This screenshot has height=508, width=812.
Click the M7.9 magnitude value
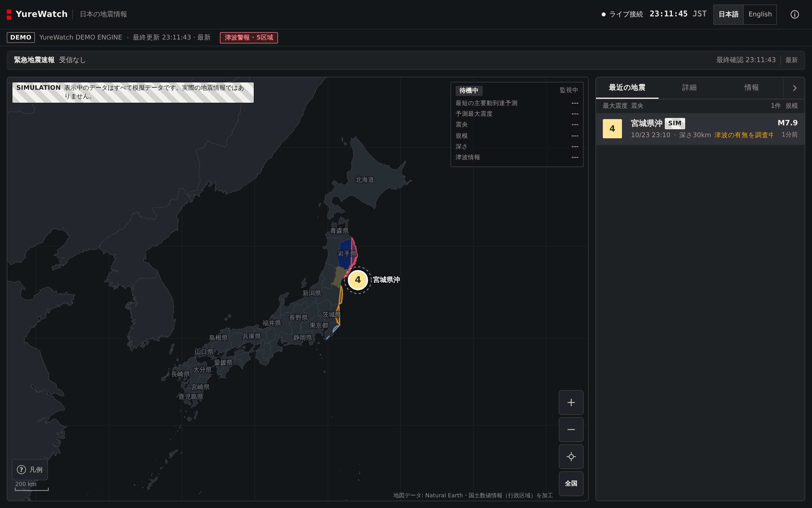[x=787, y=123]
